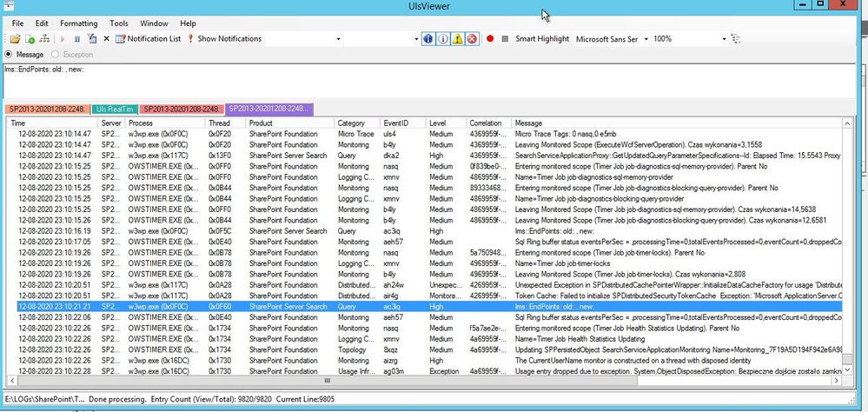Sort by the Message column header
Image resolution: width=868 pixels, height=412 pixels.
677,123
